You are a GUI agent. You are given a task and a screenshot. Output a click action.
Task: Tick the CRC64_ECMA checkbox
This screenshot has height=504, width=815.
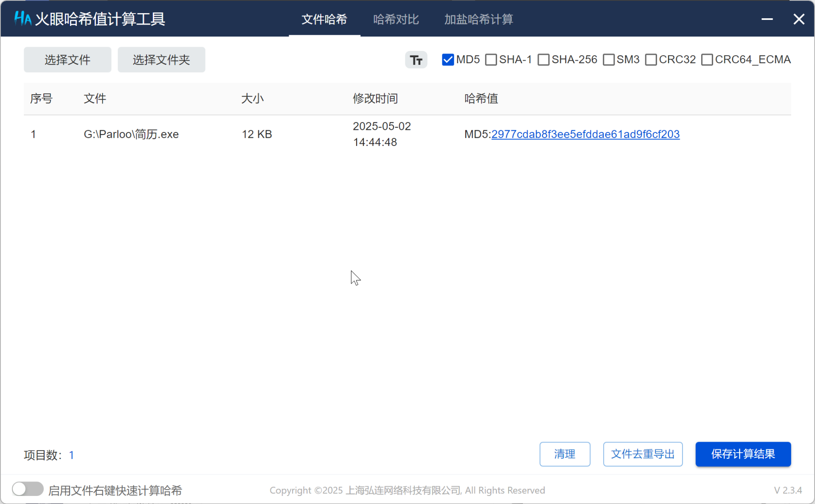click(707, 60)
